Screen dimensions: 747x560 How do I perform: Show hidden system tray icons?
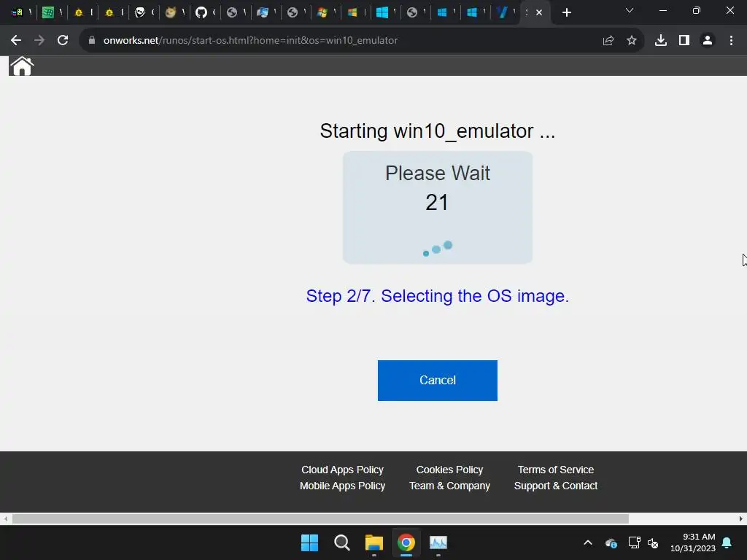click(x=588, y=542)
